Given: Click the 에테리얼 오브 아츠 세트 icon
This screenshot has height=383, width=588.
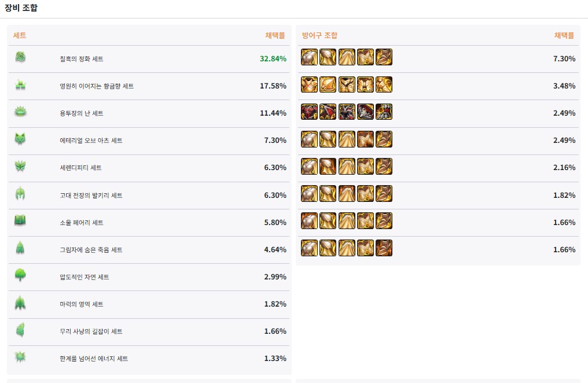Looking at the screenshot, I should [20, 139].
